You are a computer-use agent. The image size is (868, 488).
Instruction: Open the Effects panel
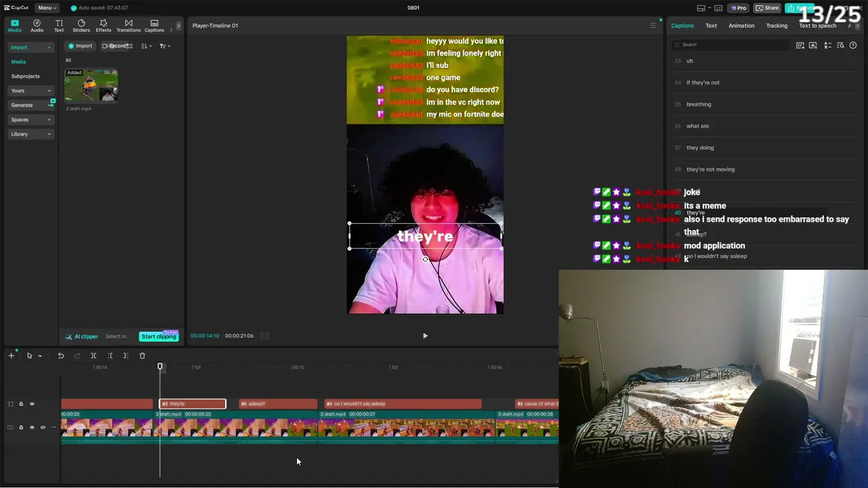coord(103,26)
